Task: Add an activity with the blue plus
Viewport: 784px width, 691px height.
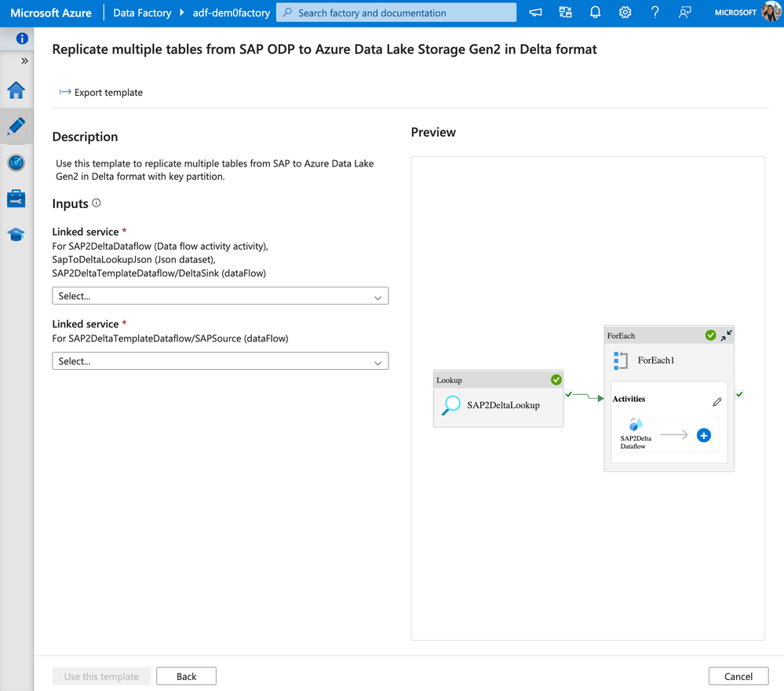Action: pyautogui.click(x=703, y=435)
